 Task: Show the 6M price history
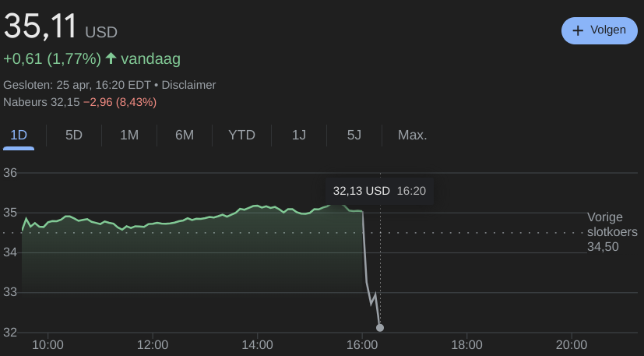point(185,135)
